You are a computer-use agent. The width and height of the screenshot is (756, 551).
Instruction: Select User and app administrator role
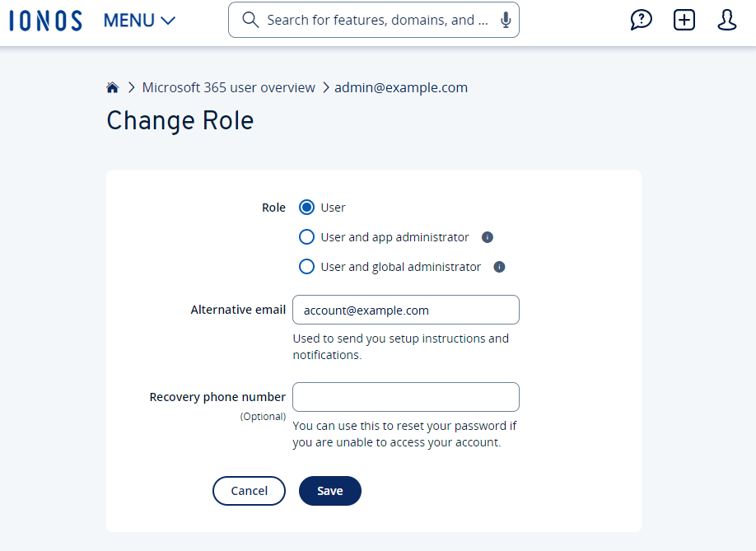coord(306,237)
